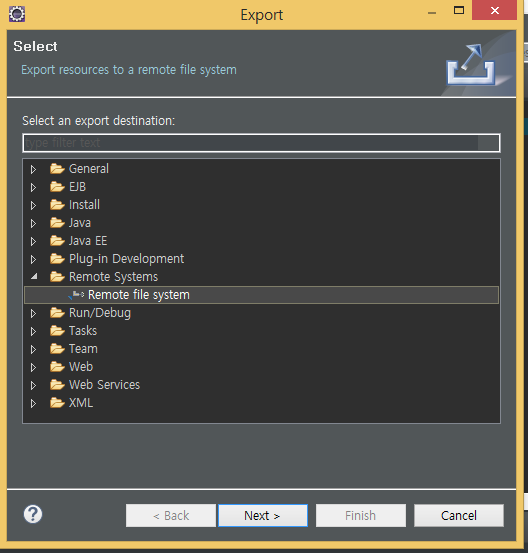The width and height of the screenshot is (528, 553).
Task: Expand the Team category
Action: [33, 349]
